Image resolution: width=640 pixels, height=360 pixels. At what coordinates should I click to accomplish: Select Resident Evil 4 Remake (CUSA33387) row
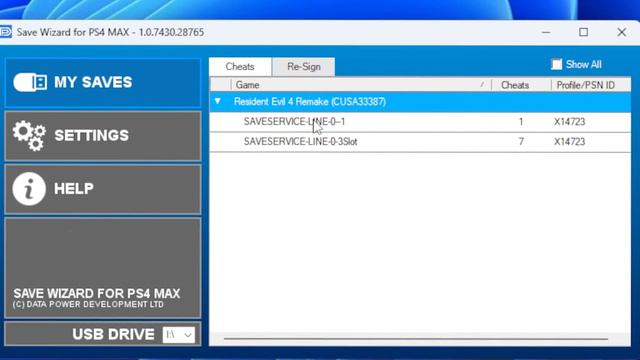(420, 102)
